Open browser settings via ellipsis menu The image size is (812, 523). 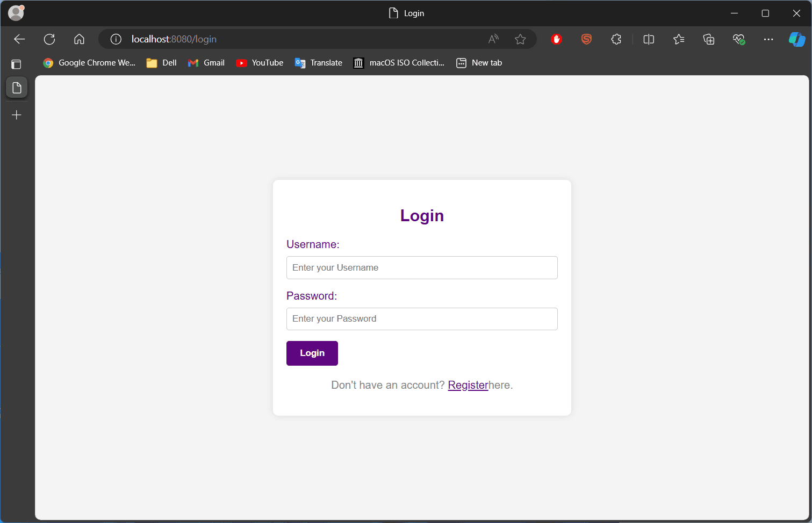[768, 39]
